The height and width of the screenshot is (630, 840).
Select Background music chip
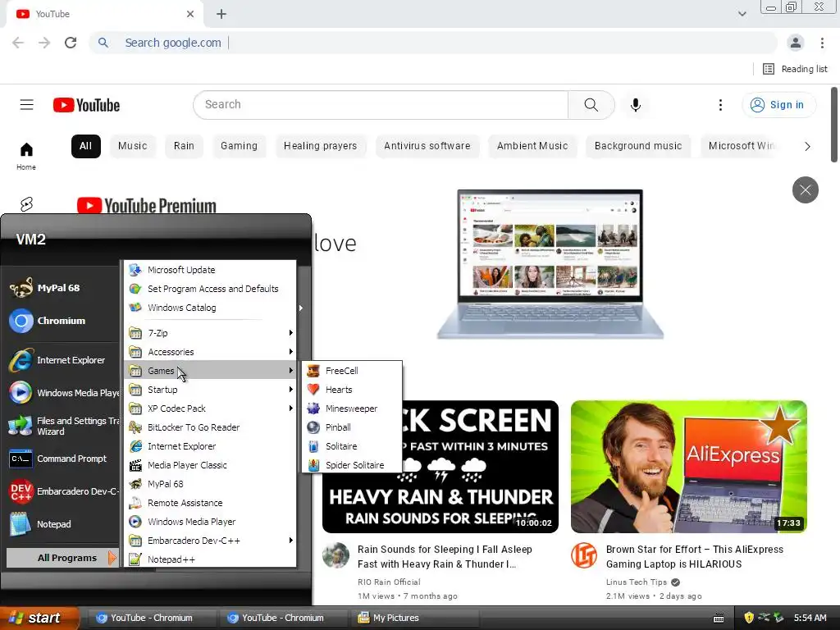638,146
